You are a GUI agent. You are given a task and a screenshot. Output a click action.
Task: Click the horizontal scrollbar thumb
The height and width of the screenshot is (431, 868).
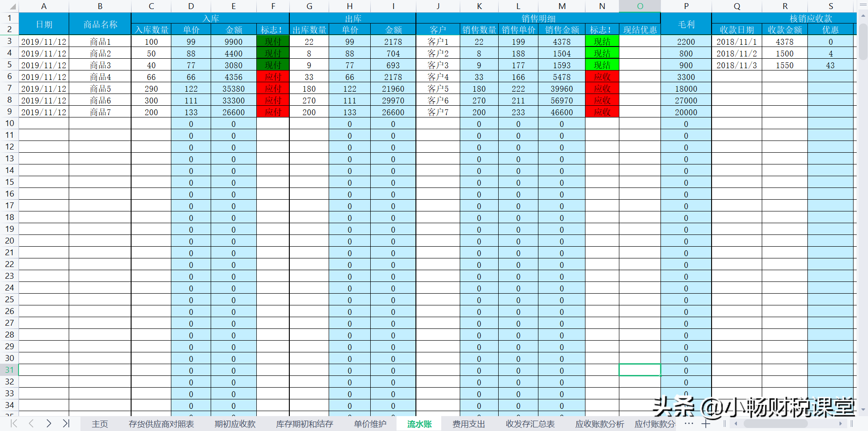[775, 424]
